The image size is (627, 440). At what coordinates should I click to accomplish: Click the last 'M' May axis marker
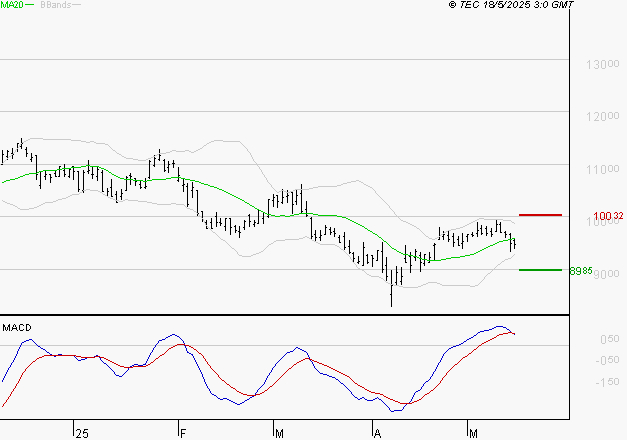[x=473, y=433]
